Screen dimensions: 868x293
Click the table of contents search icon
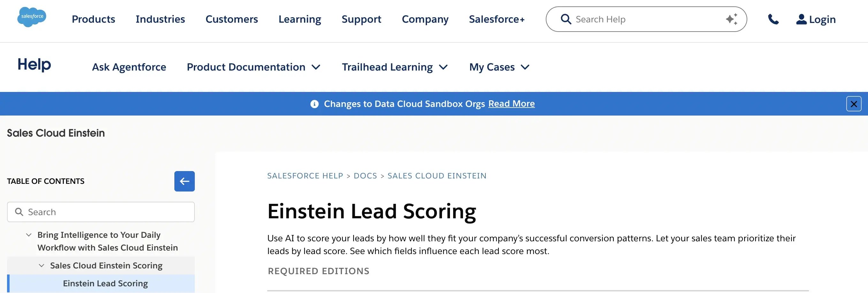coord(19,212)
